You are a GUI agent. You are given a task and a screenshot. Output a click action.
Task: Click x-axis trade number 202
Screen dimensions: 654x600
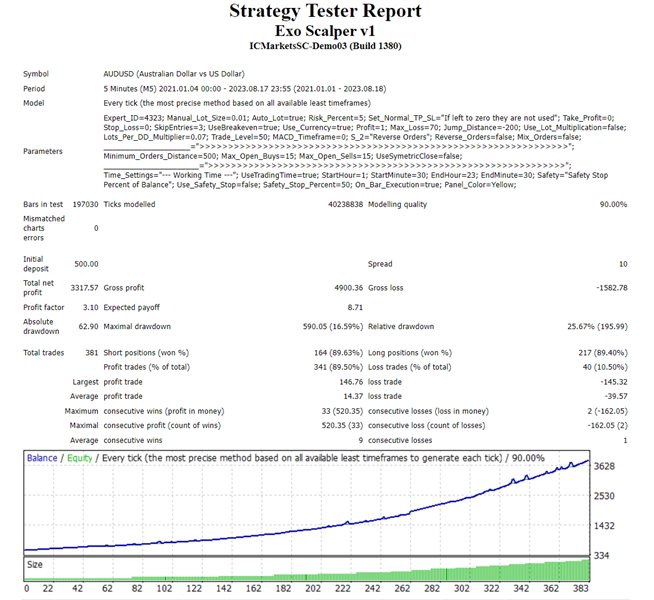pyautogui.click(x=313, y=588)
